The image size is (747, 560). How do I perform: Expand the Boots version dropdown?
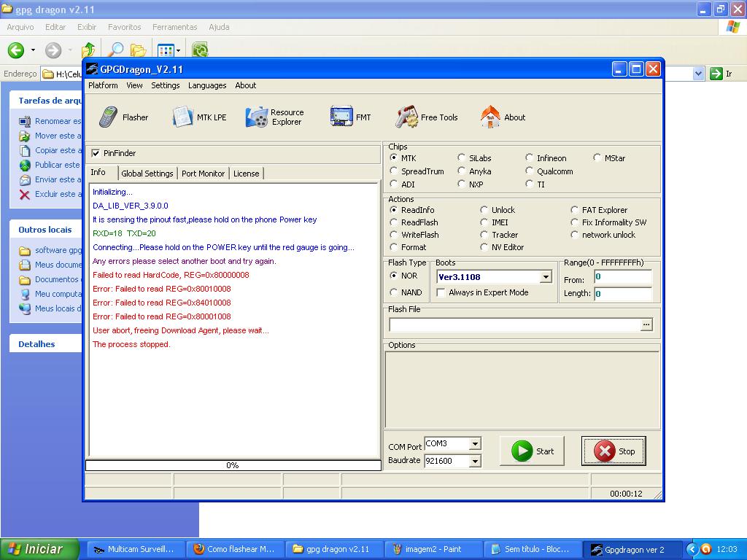546,276
